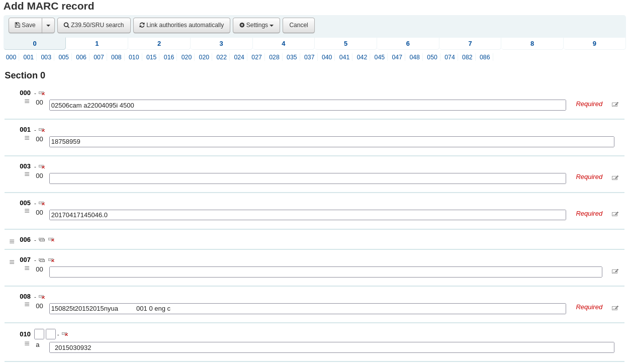The image size is (629, 364).
Task: Expand the Save button dropdown arrow
Action: point(48,25)
